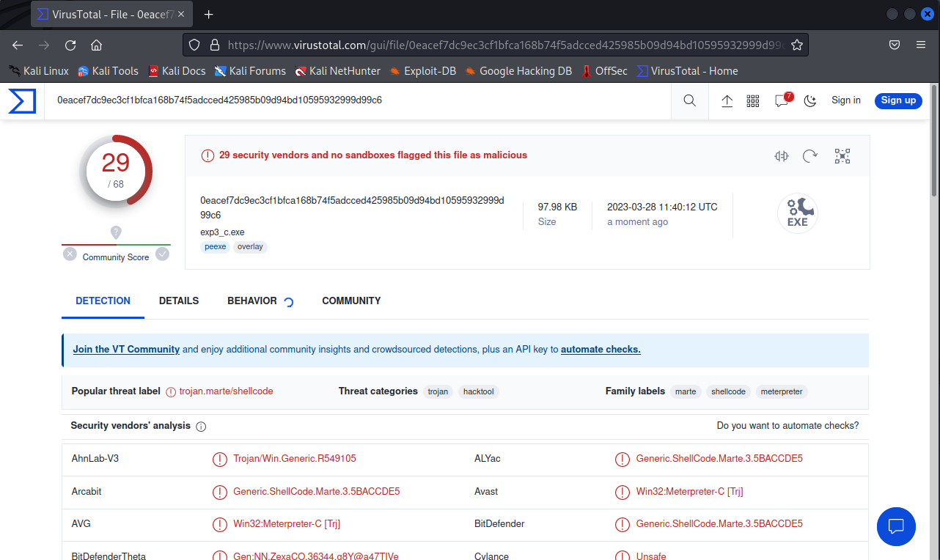Open the upload file icon
The image size is (940, 560).
(x=727, y=101)
